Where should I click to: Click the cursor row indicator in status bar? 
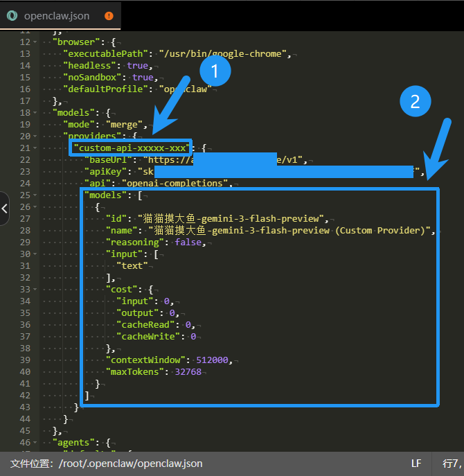tap(453, 463)
